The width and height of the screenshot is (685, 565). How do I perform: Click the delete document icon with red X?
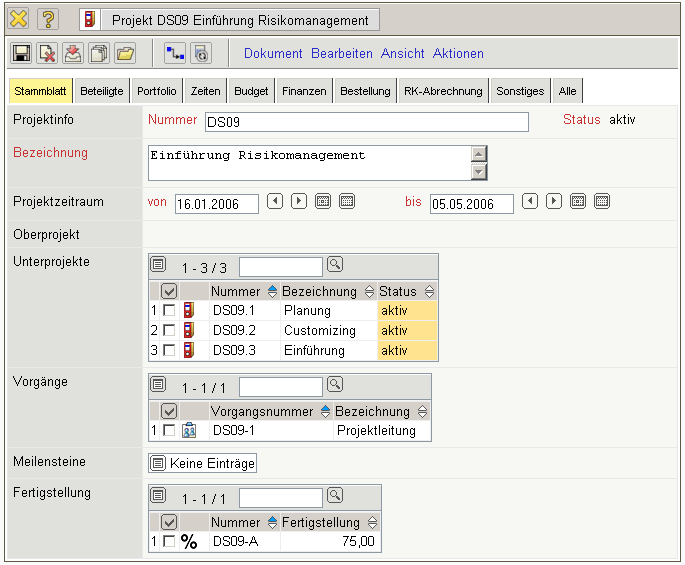(46, 54)
